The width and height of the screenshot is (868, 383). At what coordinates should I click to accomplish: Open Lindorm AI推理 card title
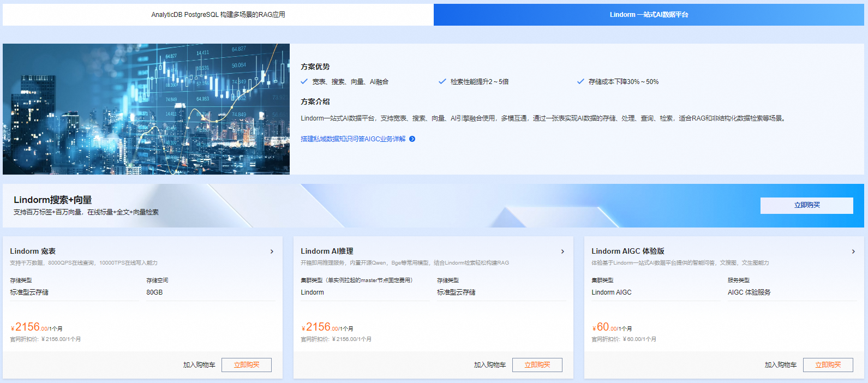click(x=327, y=252)
